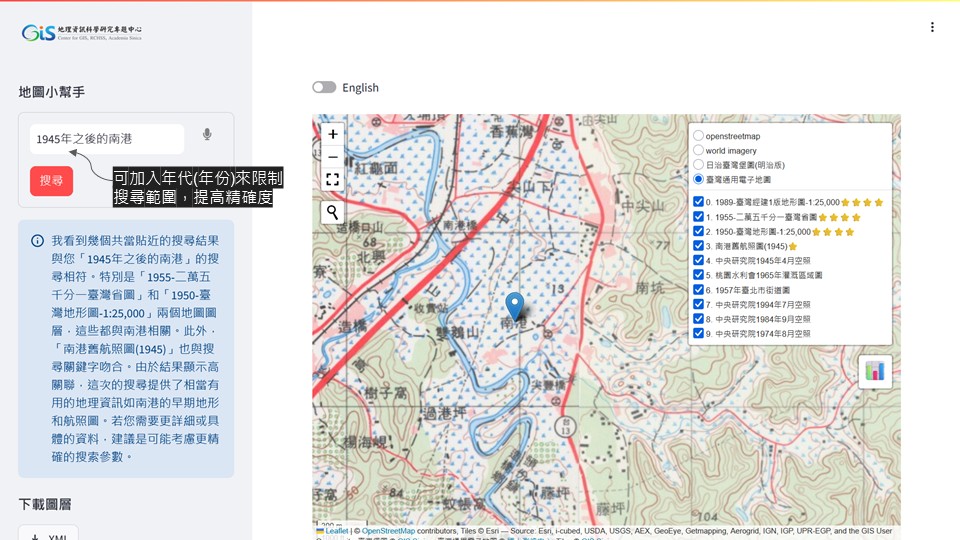Click the microphone voice input icon
The width and height of the screenshot is (960, 540).
(207, 135)
